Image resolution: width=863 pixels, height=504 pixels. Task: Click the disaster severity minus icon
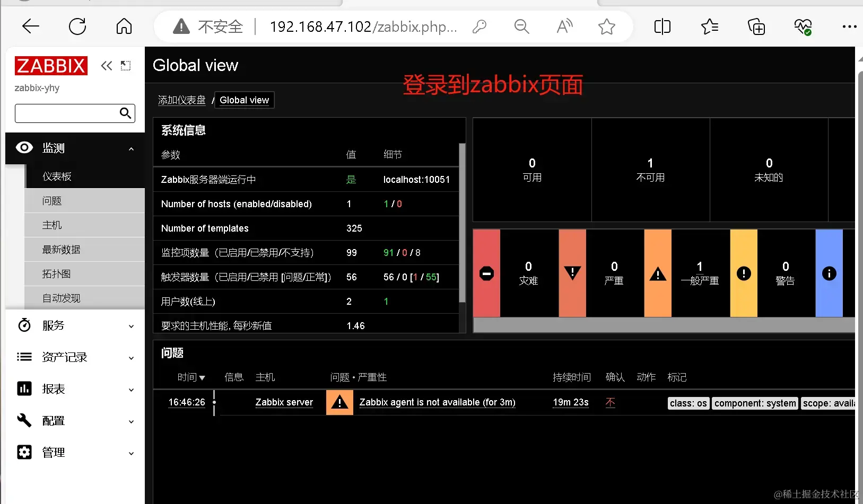(486, 273)
